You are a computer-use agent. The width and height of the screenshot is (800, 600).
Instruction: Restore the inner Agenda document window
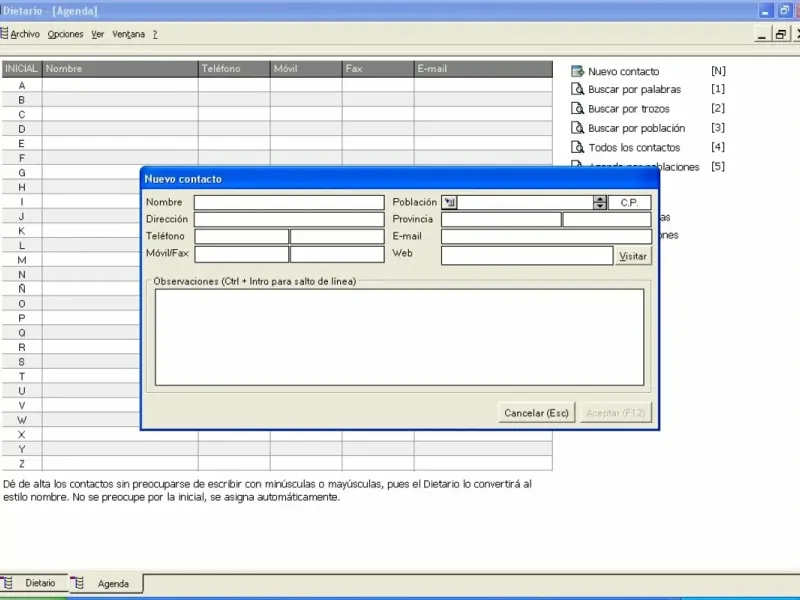(780, 34)
